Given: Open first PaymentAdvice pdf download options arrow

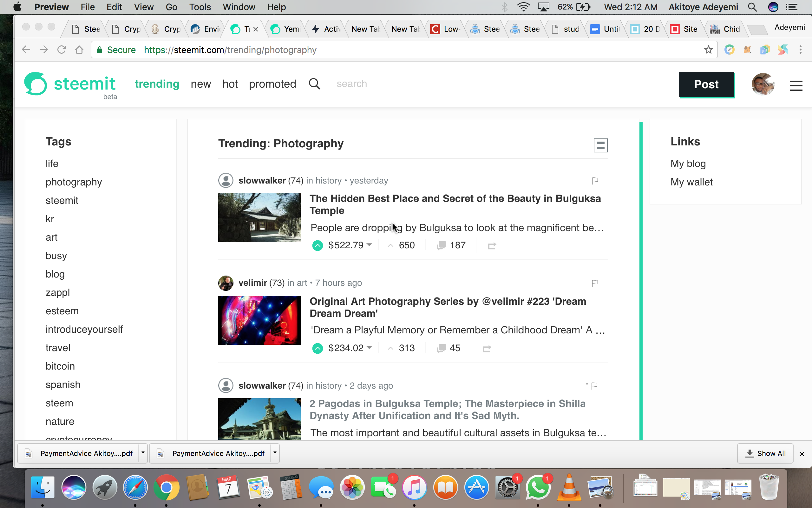Looking at the screenshot, I should tap(143, 453).
